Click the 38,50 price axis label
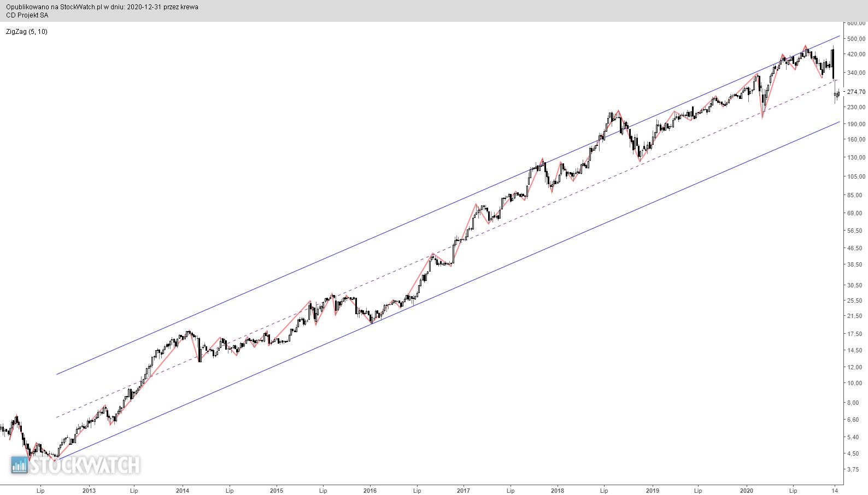Viewport: 868px width, 495px height. [854, 264]
